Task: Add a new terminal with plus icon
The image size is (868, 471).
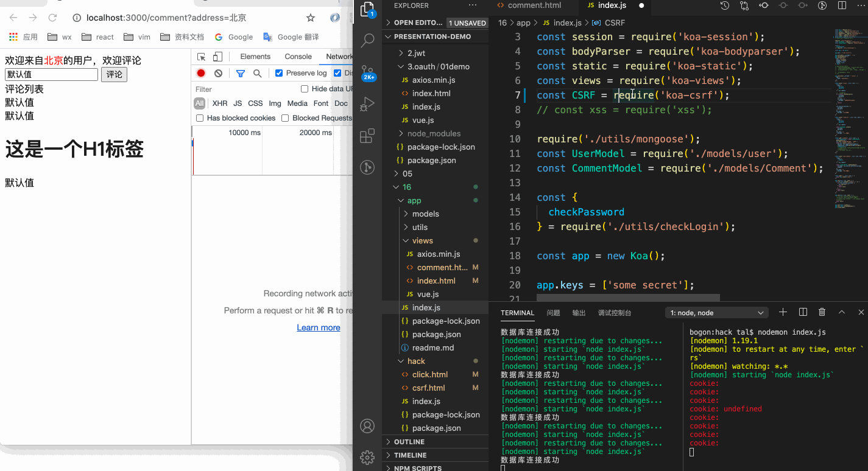Action: [x=783, y=312]
